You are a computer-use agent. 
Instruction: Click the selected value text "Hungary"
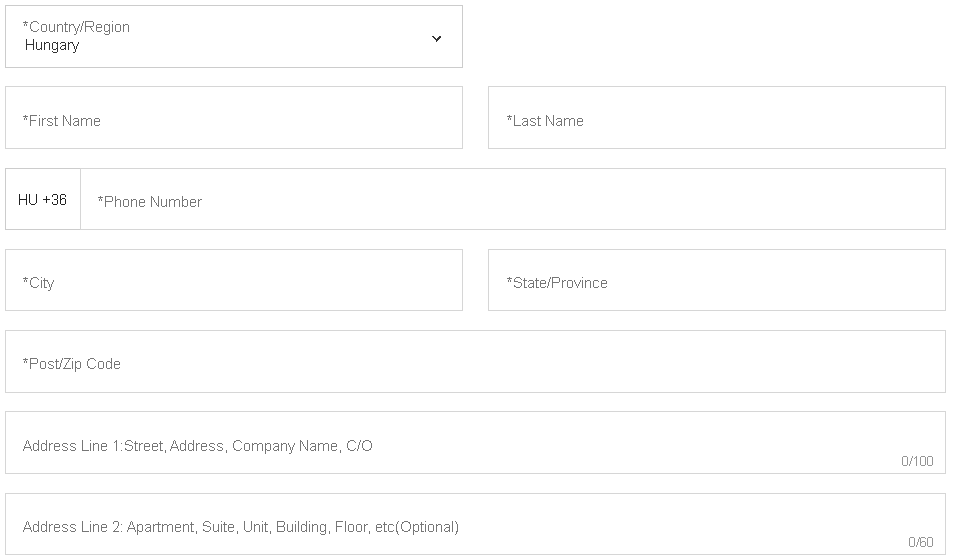[x=52, y=45]
